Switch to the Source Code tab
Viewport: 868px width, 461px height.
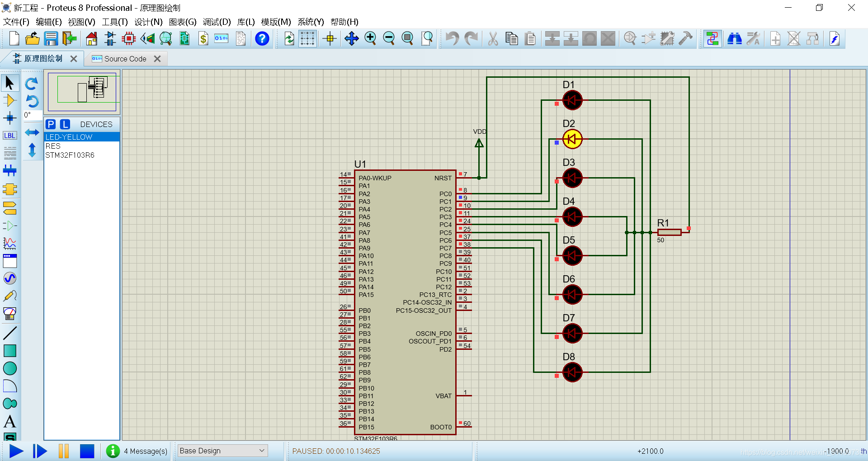pos(125,59)
